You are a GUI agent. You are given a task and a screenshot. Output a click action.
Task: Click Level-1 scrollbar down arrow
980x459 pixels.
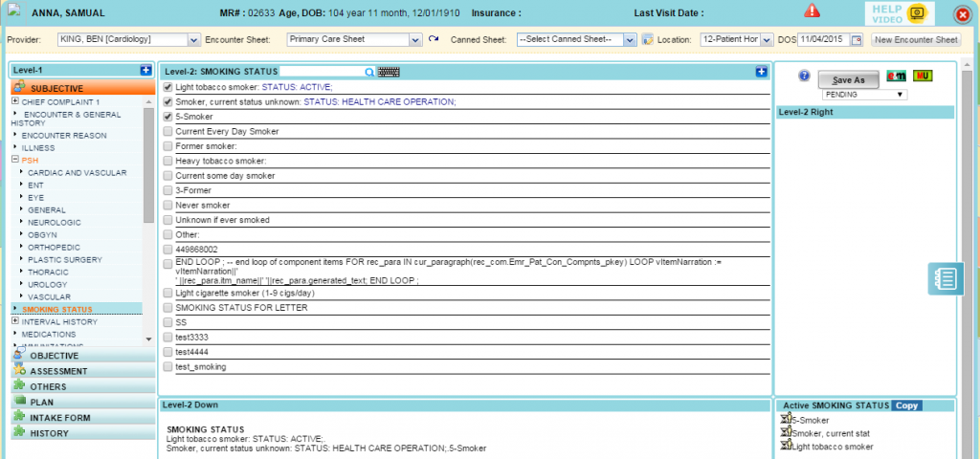(148, 339)
